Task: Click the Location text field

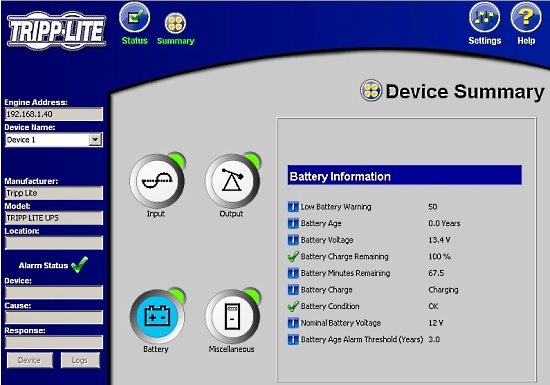Action: pos(54,243)
